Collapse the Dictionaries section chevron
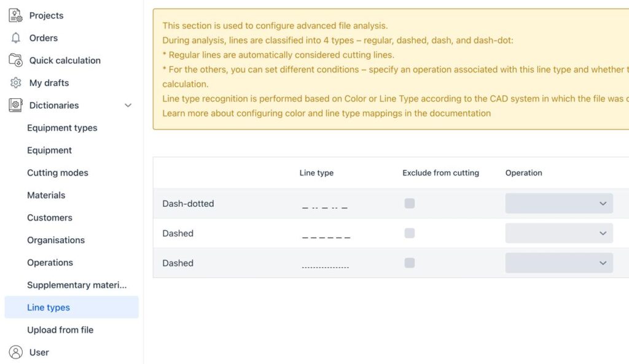 [128, 106]
